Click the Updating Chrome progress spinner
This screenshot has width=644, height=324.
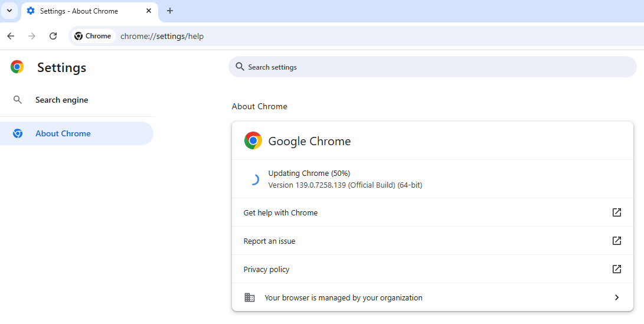point(253,179)
